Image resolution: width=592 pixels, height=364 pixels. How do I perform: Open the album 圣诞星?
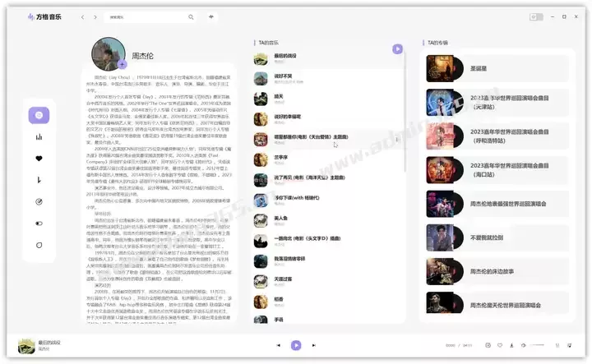coord(497,69)
